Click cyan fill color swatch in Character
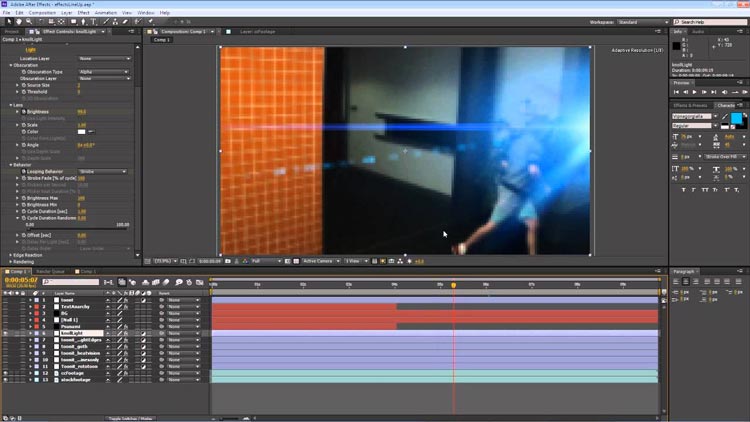The image size is (750, 422). 736,118
